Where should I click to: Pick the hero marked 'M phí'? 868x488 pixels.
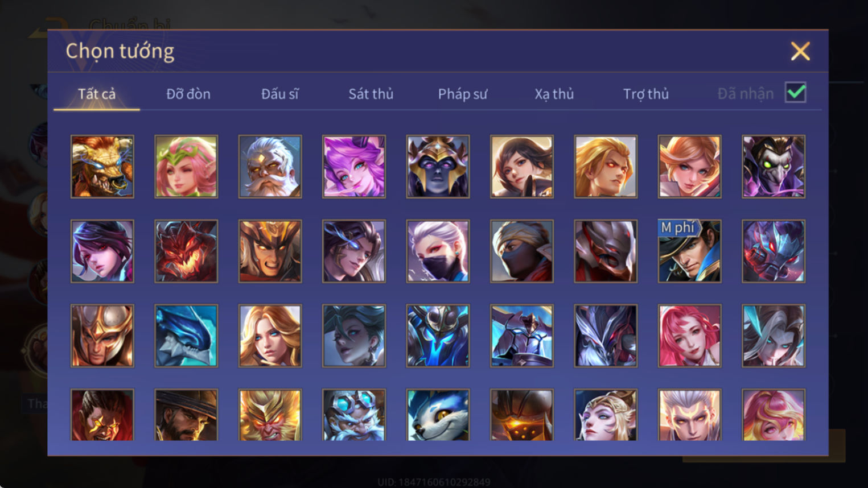click(689, 251)
